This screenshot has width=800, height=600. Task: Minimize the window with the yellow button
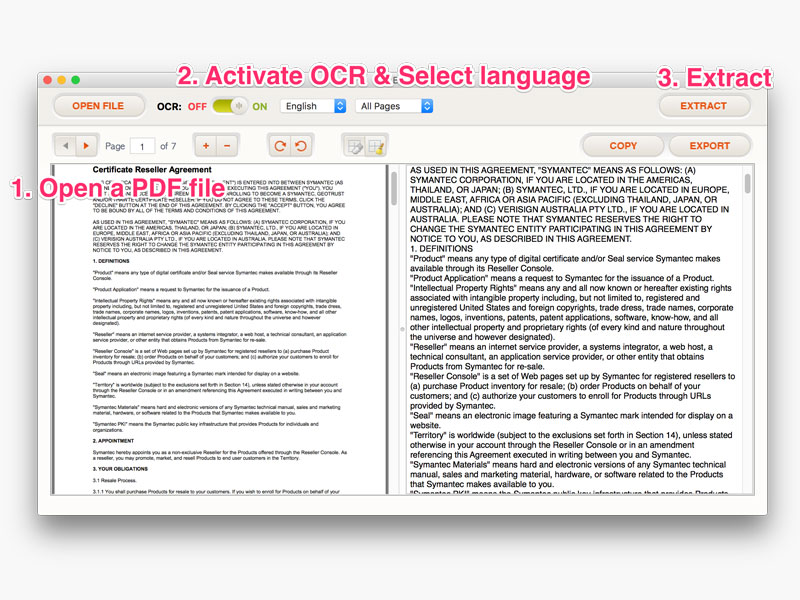pyautogui.click(x=62, y=80)
